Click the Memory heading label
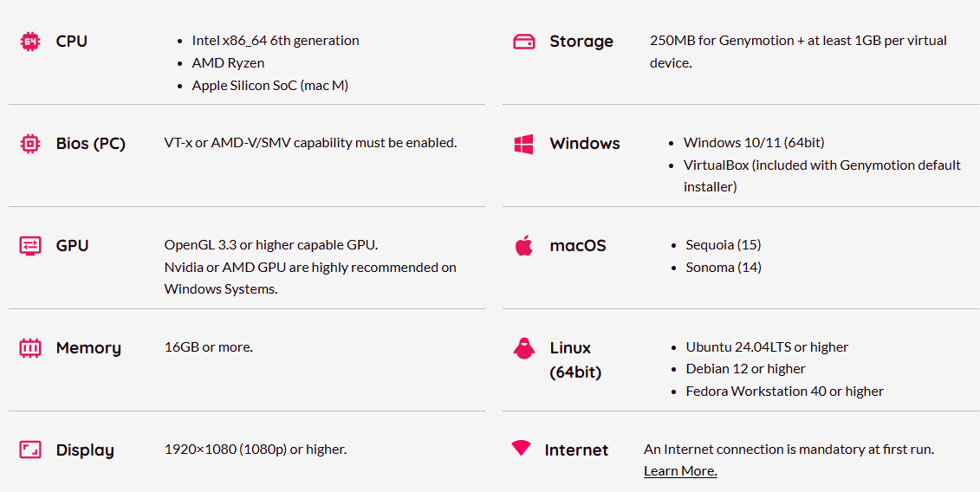Image resolution: width=980 pixels, height=492 pixels. 88,347
